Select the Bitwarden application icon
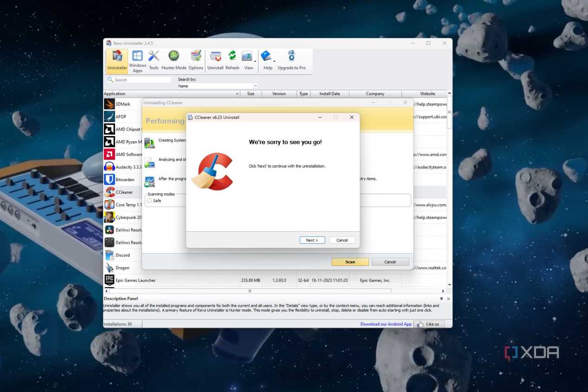Screen dimensions: 588x392 click(x=109, y=179)
